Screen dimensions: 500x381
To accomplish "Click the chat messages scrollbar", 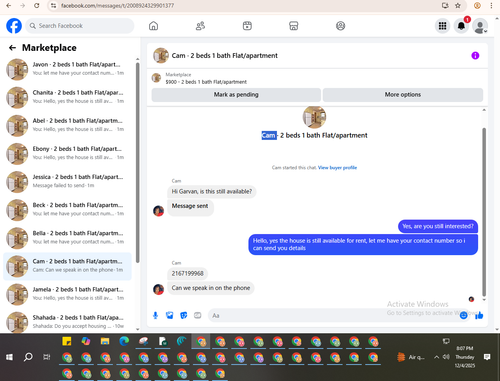I will click(x=484, y=212).
